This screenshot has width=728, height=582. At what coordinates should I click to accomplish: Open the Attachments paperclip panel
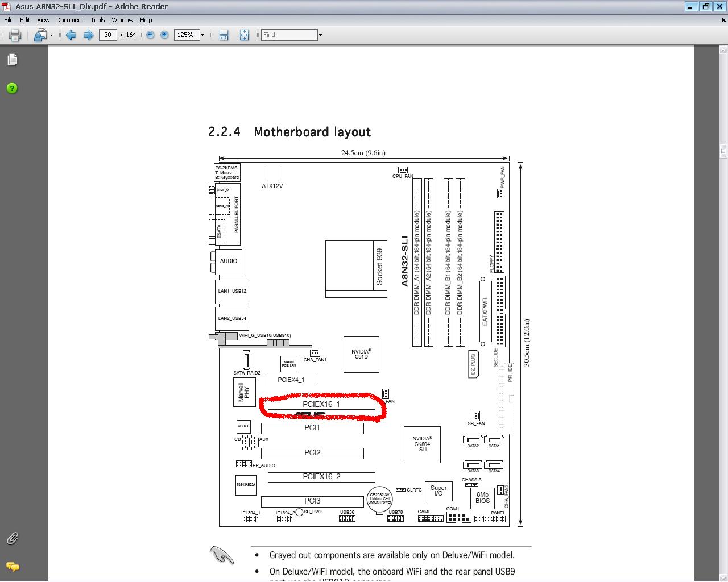tap(12, 538)
